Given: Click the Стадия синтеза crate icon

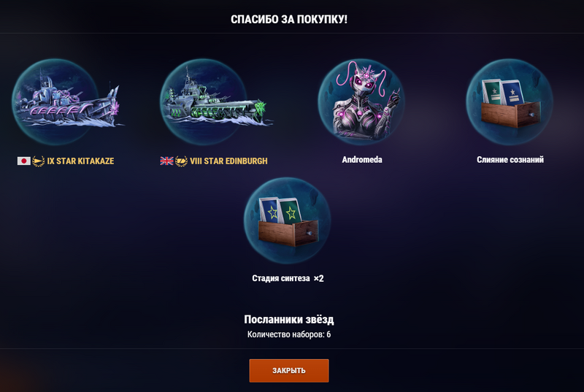Looking at the screenshot, I should 287,220.
